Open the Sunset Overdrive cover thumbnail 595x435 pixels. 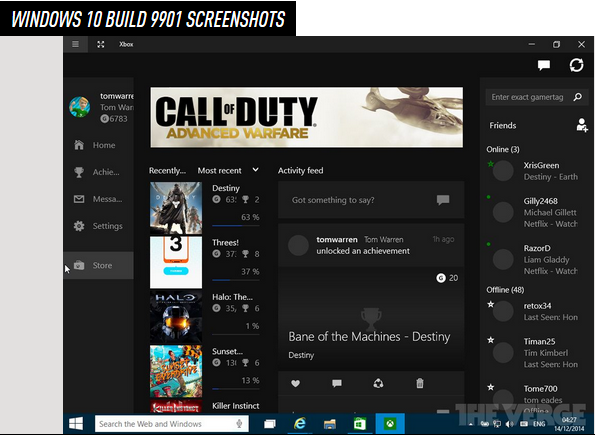tap(176, 371)
